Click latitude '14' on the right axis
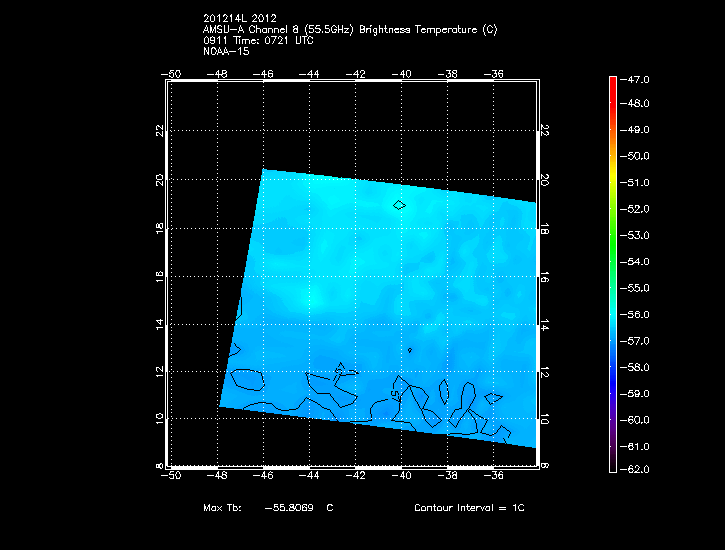 tap(544, 325)
